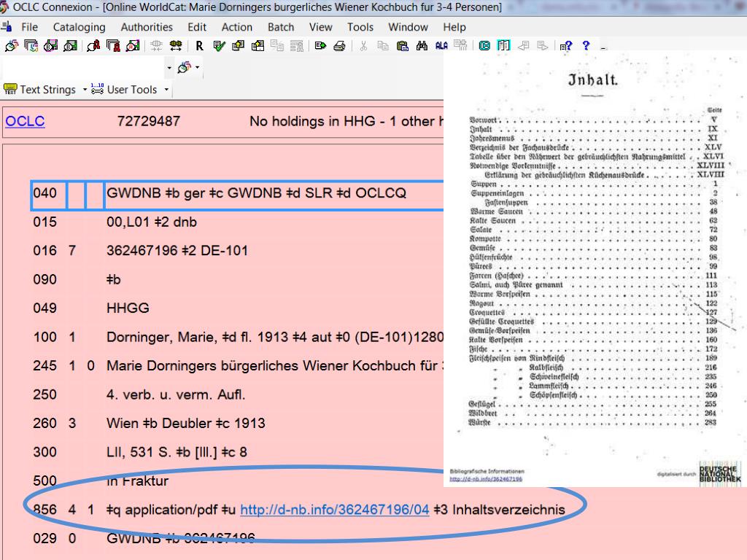747x560 pixels.
Task: Click the Update Holdings icon
Action: point(239,46)
